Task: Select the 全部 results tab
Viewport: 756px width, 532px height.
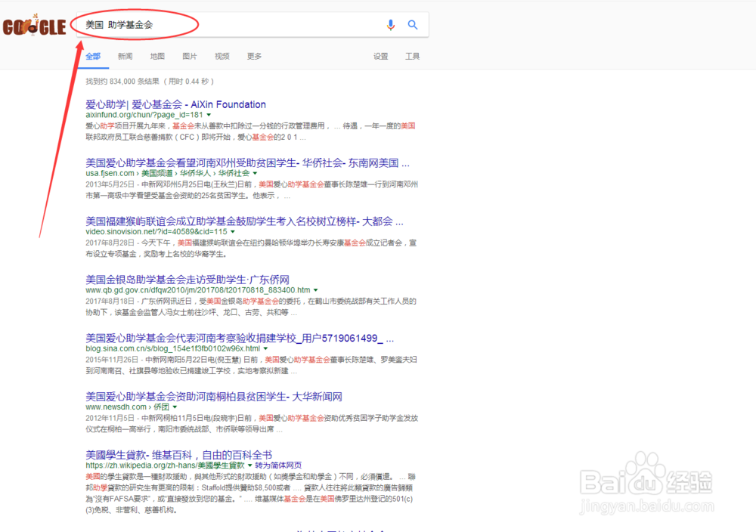Action: [93, 57]
